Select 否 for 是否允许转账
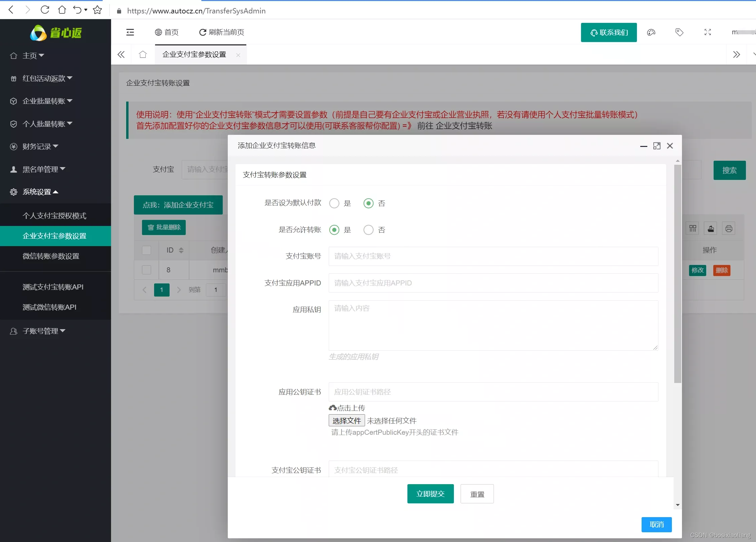The height and width of the screenshot is (542, 756). [368, 230]
